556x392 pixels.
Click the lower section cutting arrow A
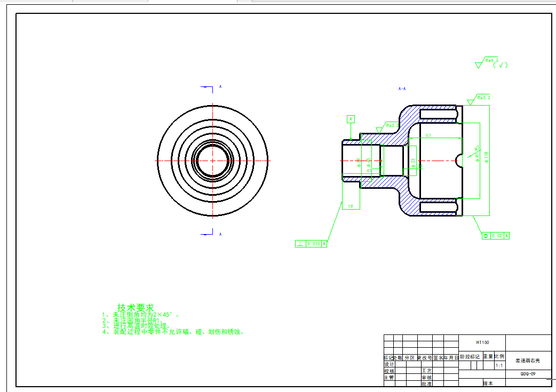click(208, 234)
